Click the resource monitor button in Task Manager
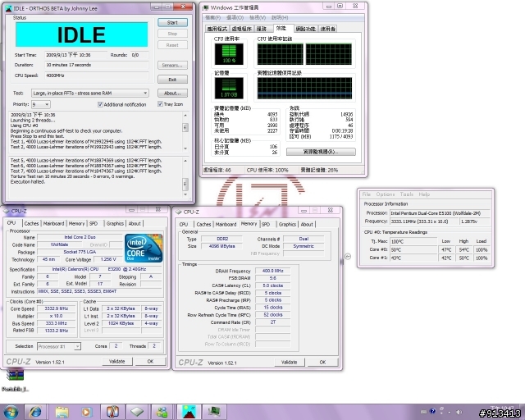Image resolution: width=525 pixels, height=420 pixels. point(321,152)
